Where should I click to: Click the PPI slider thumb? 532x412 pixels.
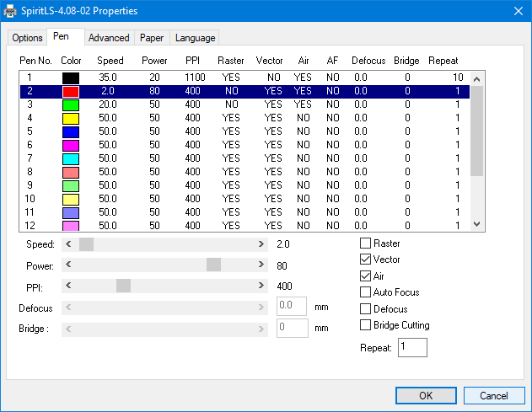[x=123, y=286]
